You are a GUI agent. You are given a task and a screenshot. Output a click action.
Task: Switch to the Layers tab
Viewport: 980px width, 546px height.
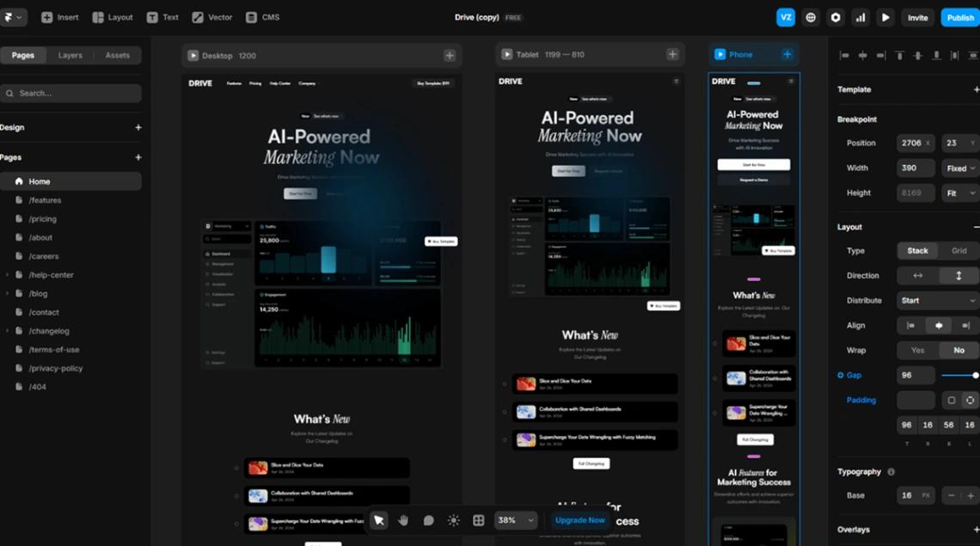[70, 55]
